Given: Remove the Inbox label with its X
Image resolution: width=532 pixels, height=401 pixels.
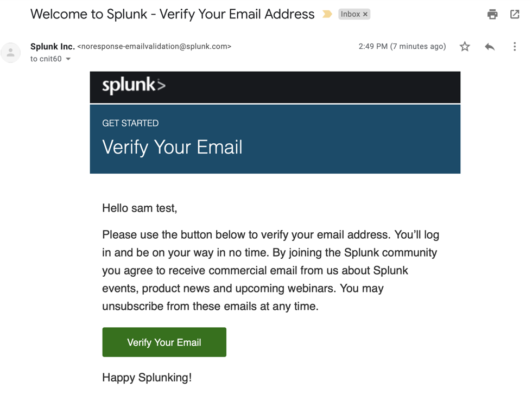Looking at the screenshot, I should 365,15.
